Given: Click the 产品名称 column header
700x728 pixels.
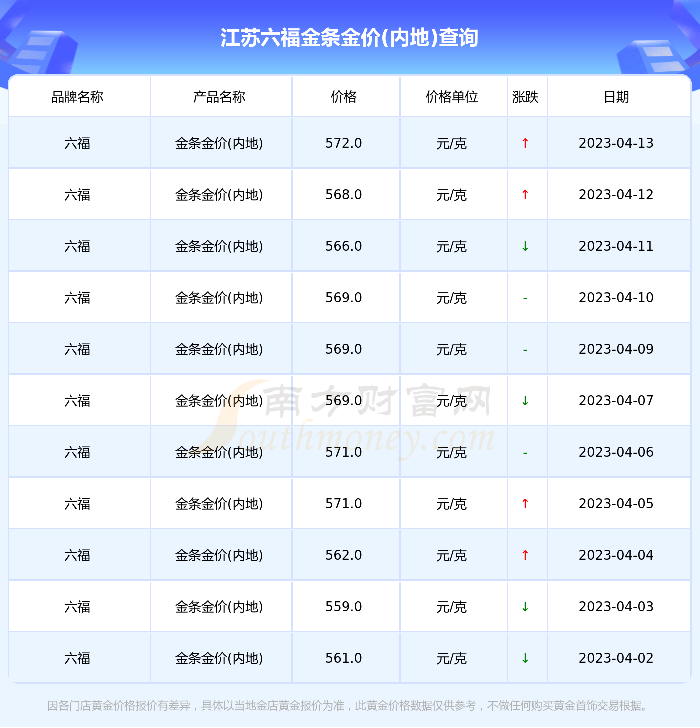Looking at the screenshot, I should tap(219, 97).
